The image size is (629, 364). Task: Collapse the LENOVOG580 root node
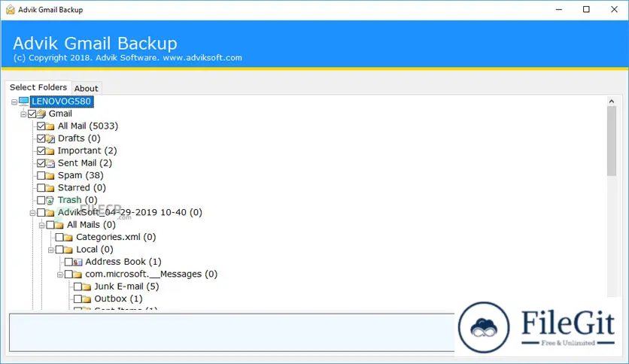(x=14, y=102)
